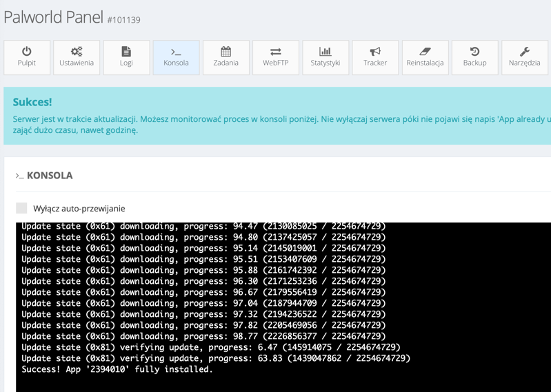Click the Palworld Panel page title
551x392 pixels.
53,17
